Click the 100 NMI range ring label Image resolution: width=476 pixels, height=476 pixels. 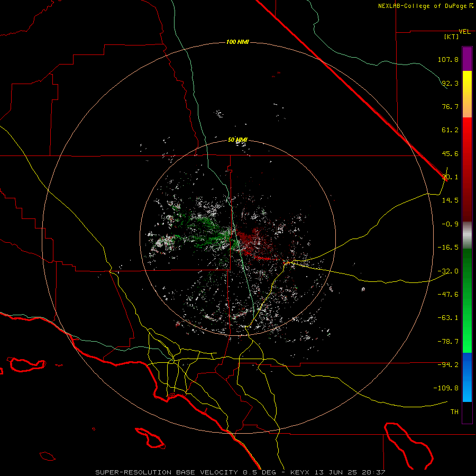tap(237, 42)
